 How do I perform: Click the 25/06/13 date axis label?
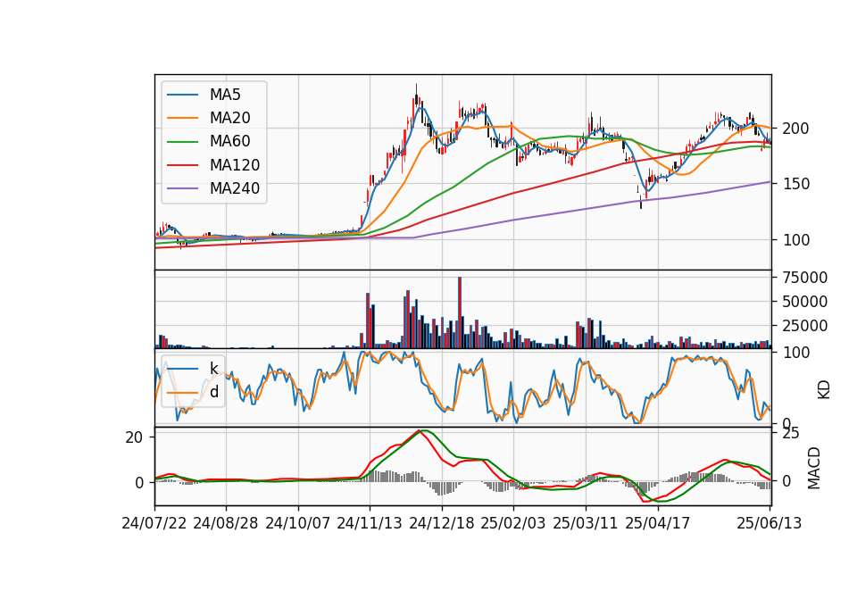click(x=769, y=524)
